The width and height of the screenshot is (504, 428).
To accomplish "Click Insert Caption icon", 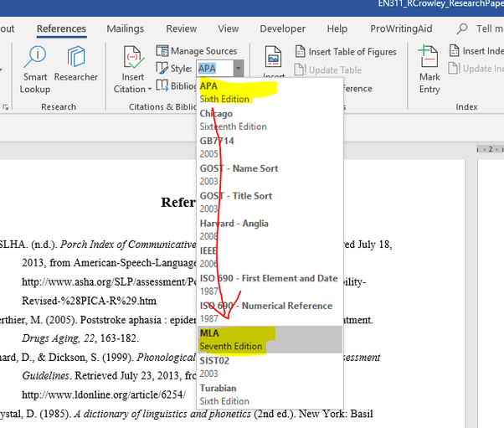I will 273,57.
